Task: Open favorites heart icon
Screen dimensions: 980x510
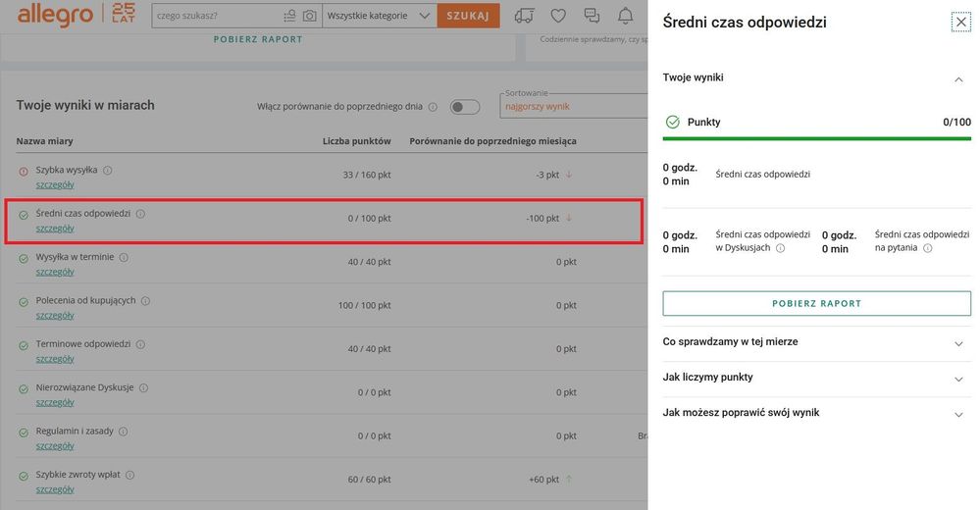Action: point(558,16)
